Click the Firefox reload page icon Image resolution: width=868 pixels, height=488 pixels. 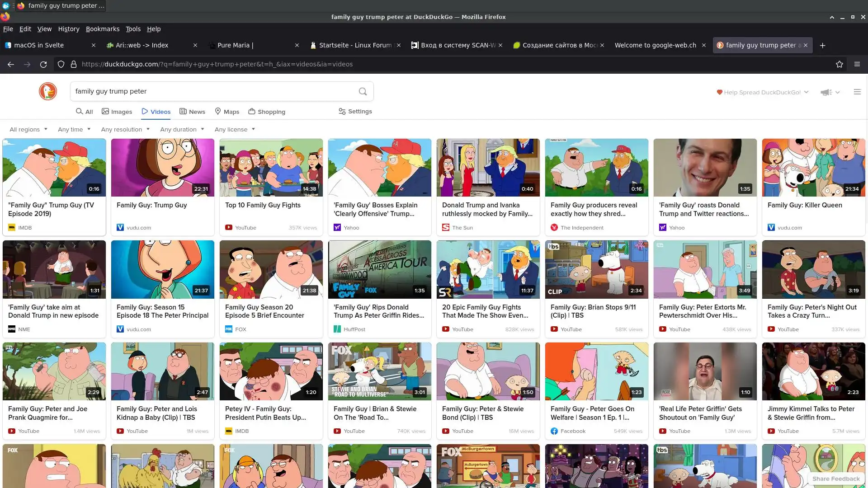coord(43,64)
